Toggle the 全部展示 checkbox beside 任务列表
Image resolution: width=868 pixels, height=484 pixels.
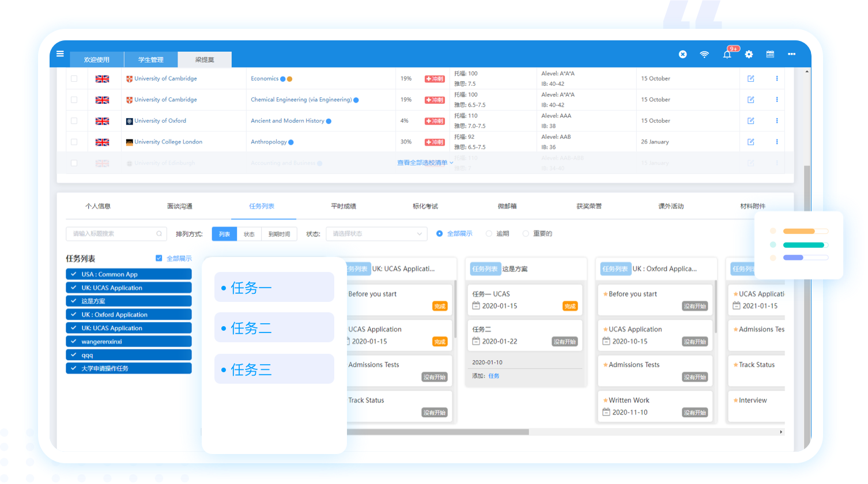tap(159, 259)
